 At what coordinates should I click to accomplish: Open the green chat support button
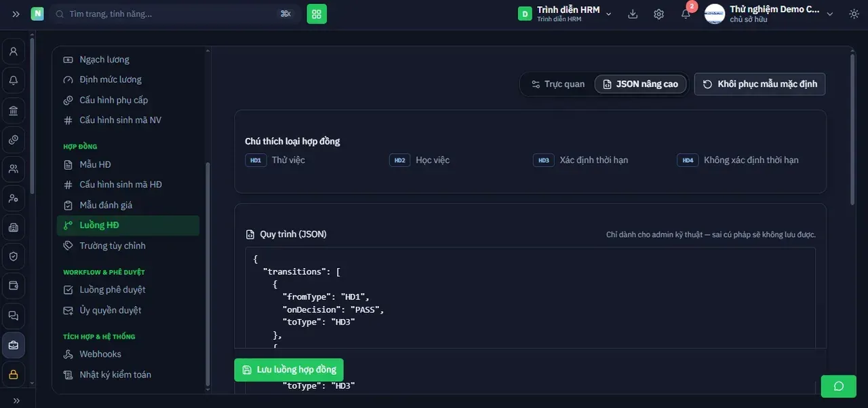click(838, 386)
